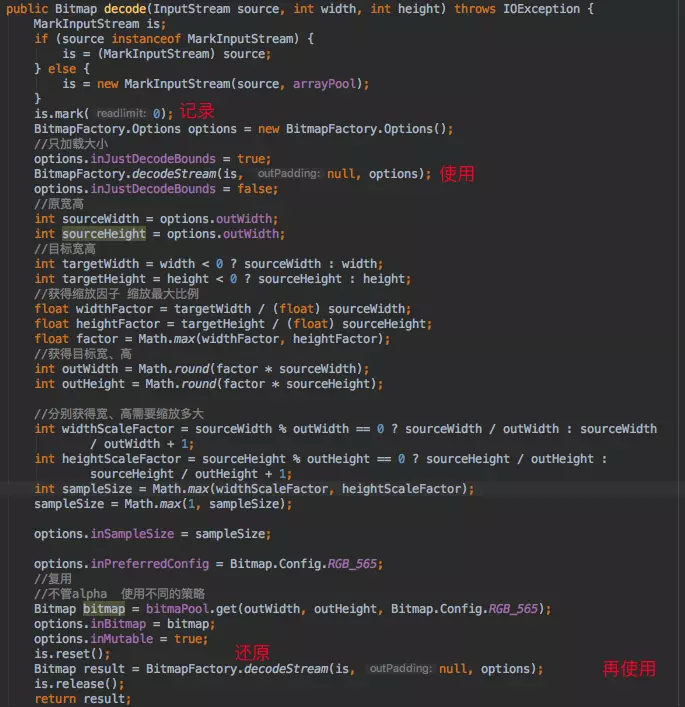Click the 'float factor = Math.max' line
The height and width of the screenshot is (707, 685).
click(x=212, y=339)
